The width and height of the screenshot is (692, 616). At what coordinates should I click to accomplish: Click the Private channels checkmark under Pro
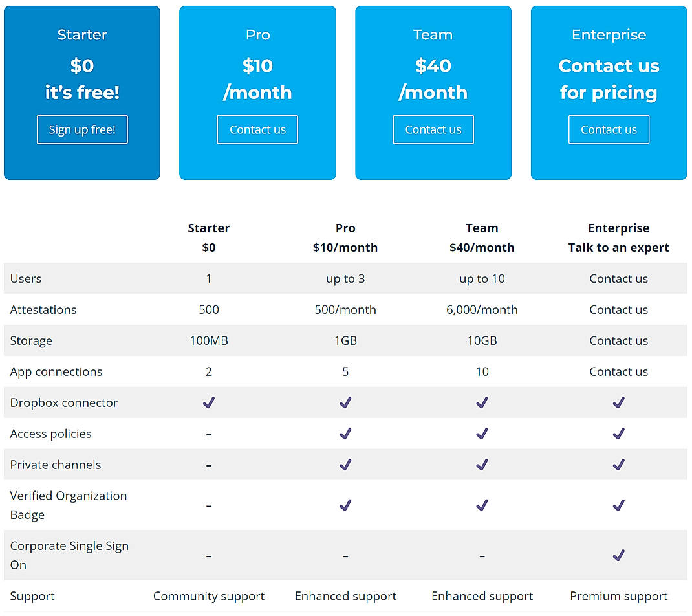pos(345,465)
